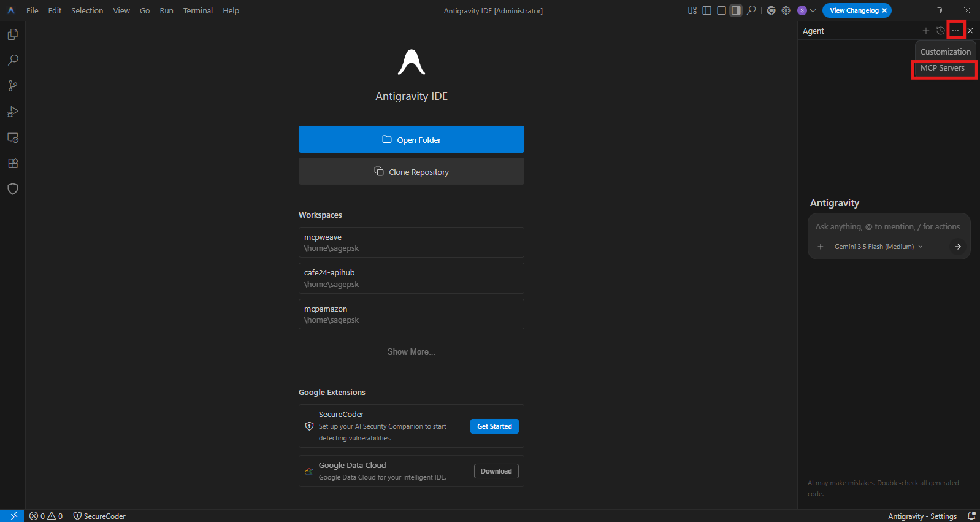Image resolution: width=980 pixels, height=522 pixels.
Task: Expand the account dropdown chevron
Action: 813,10
